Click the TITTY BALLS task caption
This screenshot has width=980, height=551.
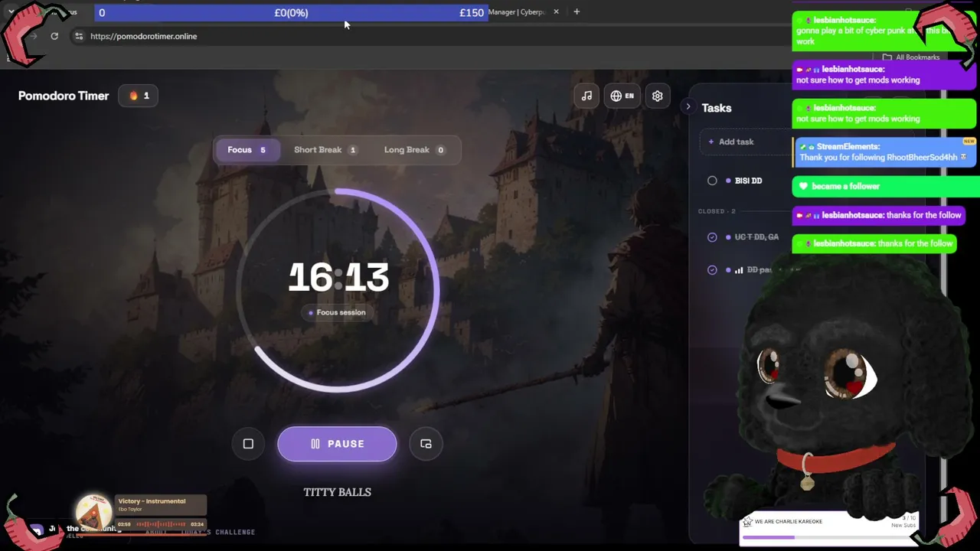337,492
